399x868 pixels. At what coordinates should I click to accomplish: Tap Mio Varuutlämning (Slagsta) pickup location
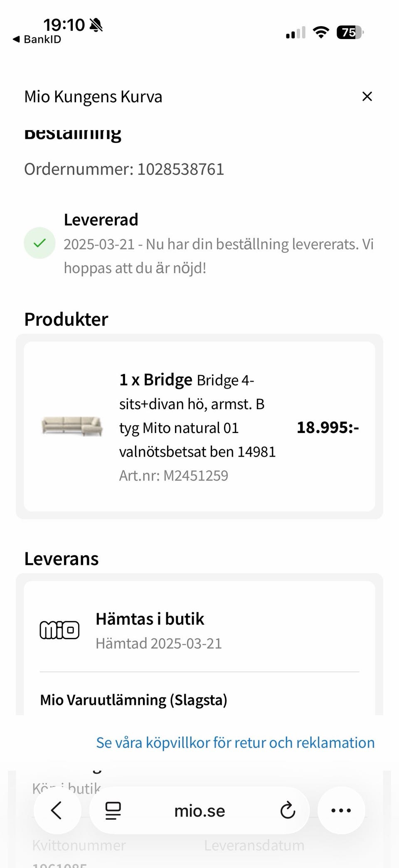pyautogui.click(x=133, y=700)
